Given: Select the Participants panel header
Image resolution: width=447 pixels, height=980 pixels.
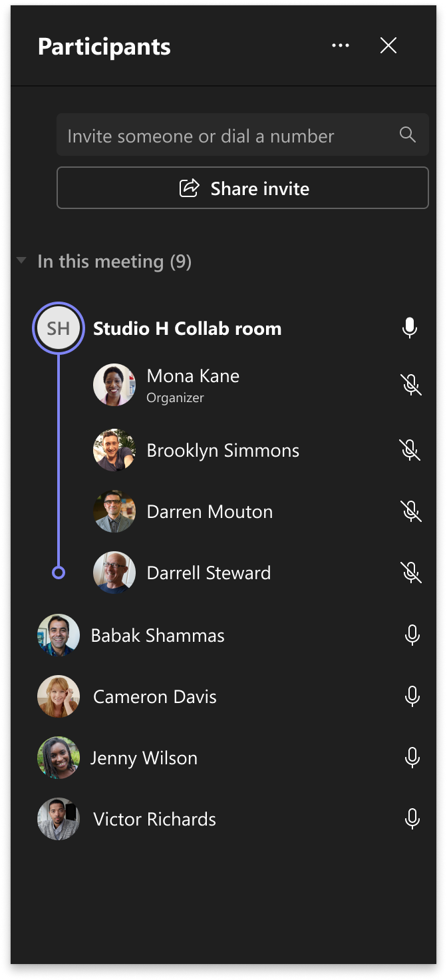Looking at the screenshot, I should tap(104, 47).
